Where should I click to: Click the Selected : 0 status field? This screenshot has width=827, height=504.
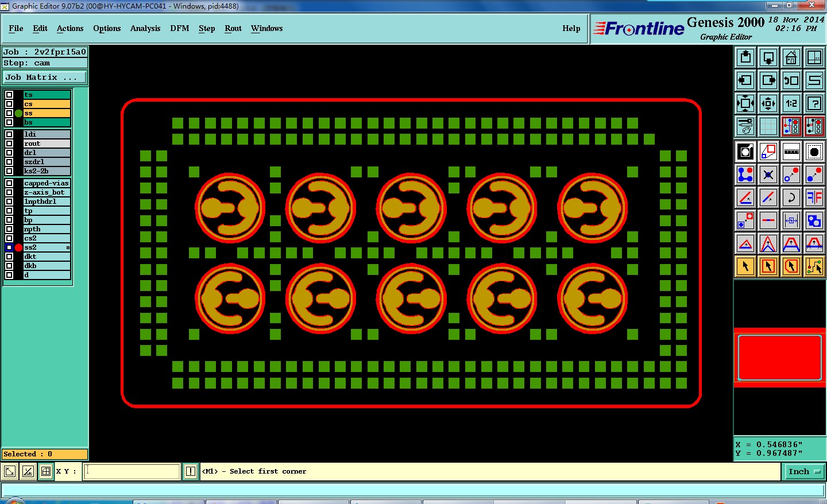45,454
